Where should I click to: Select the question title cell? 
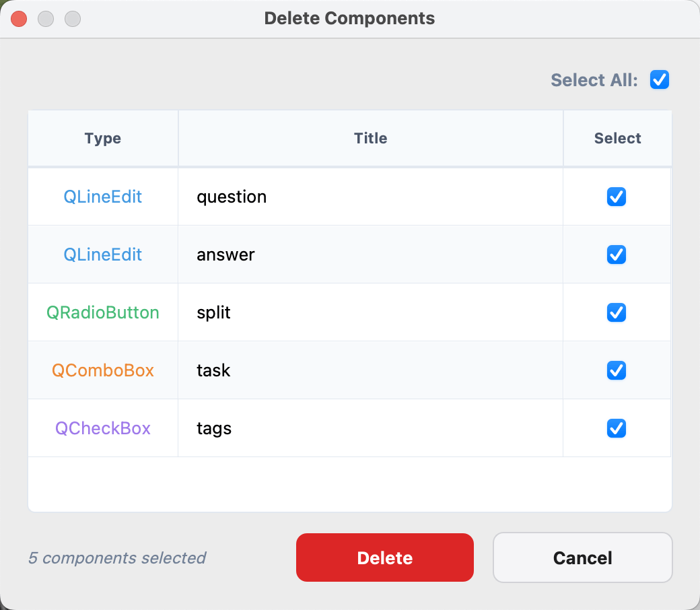(371, 197)
